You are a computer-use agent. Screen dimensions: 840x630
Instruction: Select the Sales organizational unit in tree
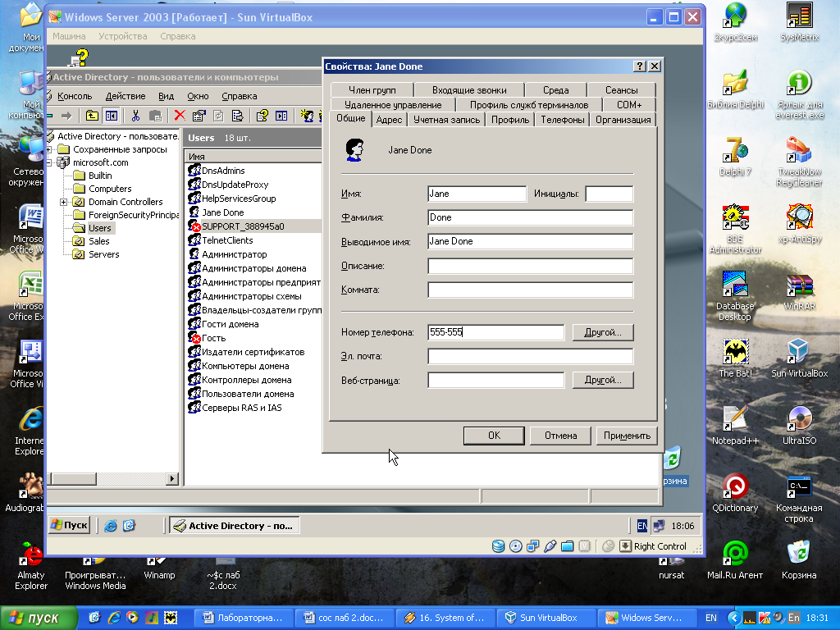[98, 241]
